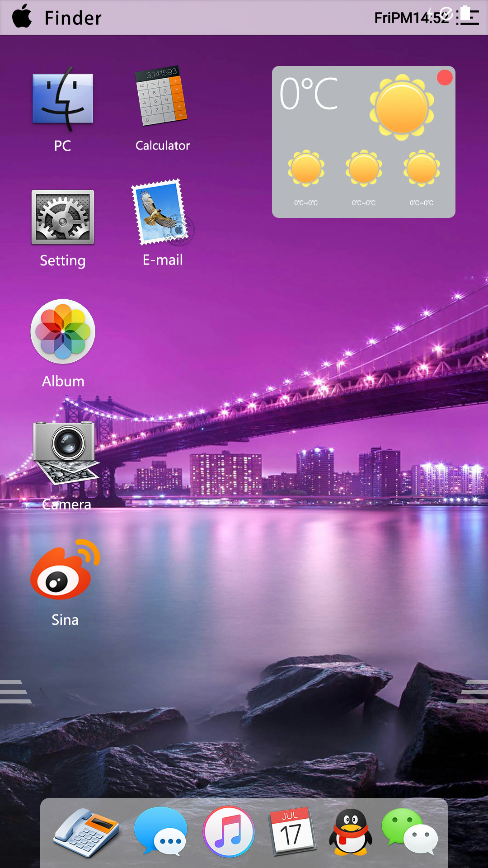Click the 0°C current temperature display
The width and height of the screenshot is (488, 868).
(x=309, y=94)
